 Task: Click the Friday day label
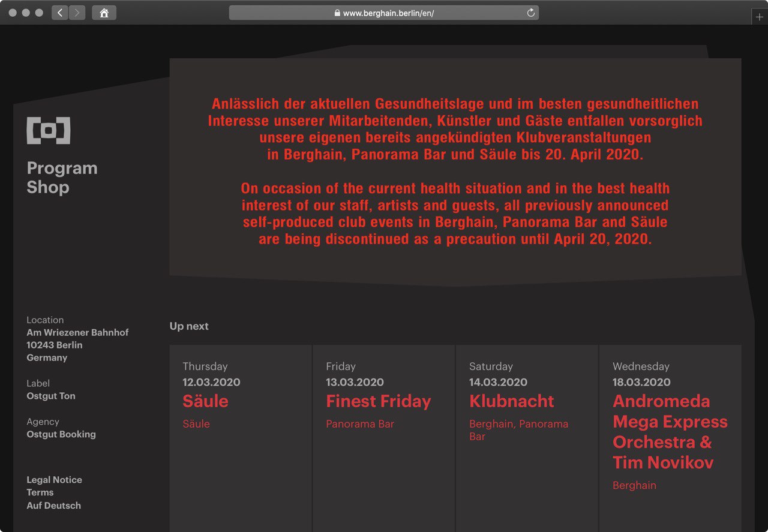341,366
